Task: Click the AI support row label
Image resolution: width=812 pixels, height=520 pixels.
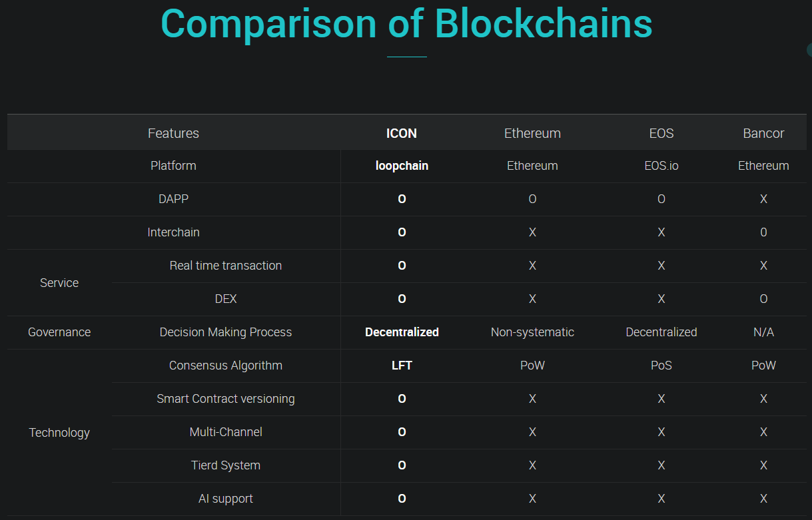Action: pos(225,499)
